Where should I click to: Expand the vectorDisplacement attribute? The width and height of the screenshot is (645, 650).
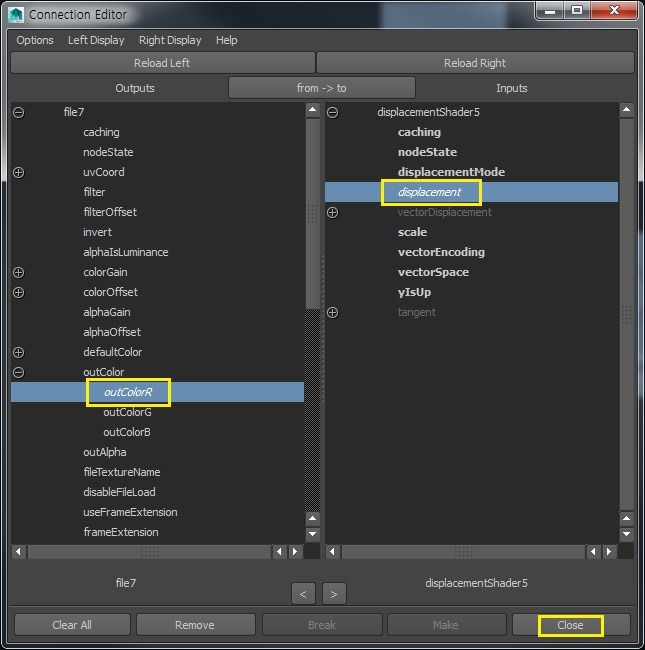[x=332, y=213]
